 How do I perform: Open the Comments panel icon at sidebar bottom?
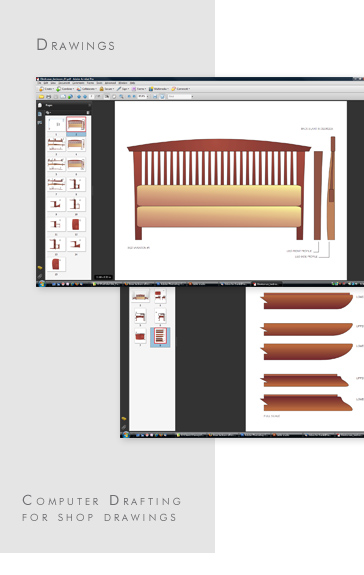(x=40, y=268)
